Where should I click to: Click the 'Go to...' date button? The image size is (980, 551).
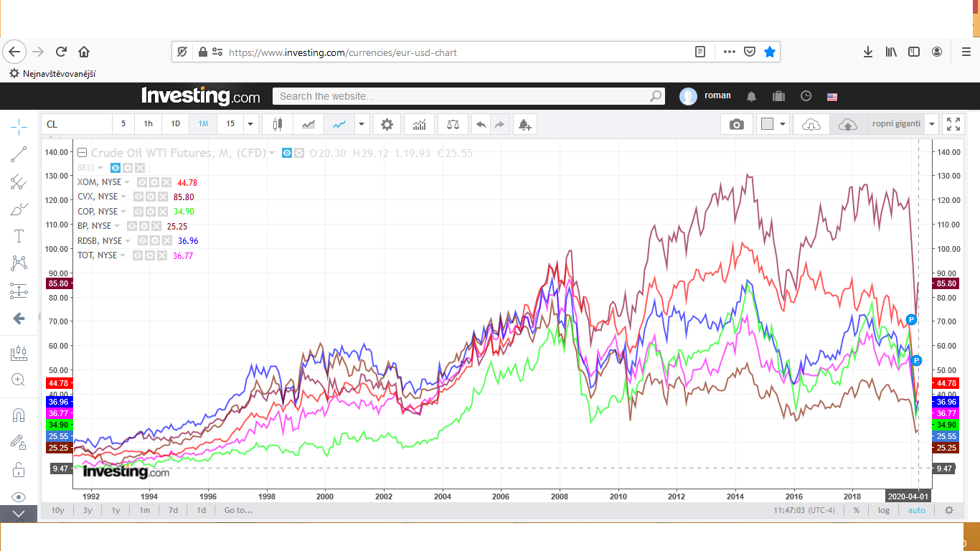(238, 510)
